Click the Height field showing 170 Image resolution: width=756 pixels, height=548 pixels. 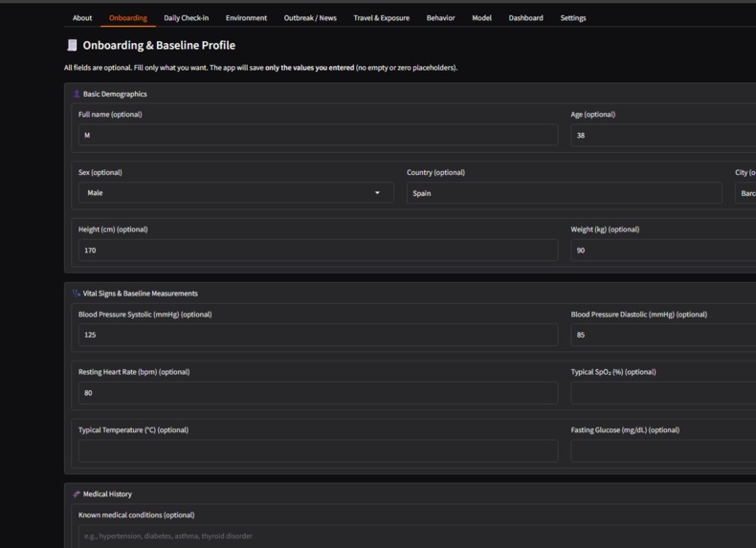tap(319, 251)
